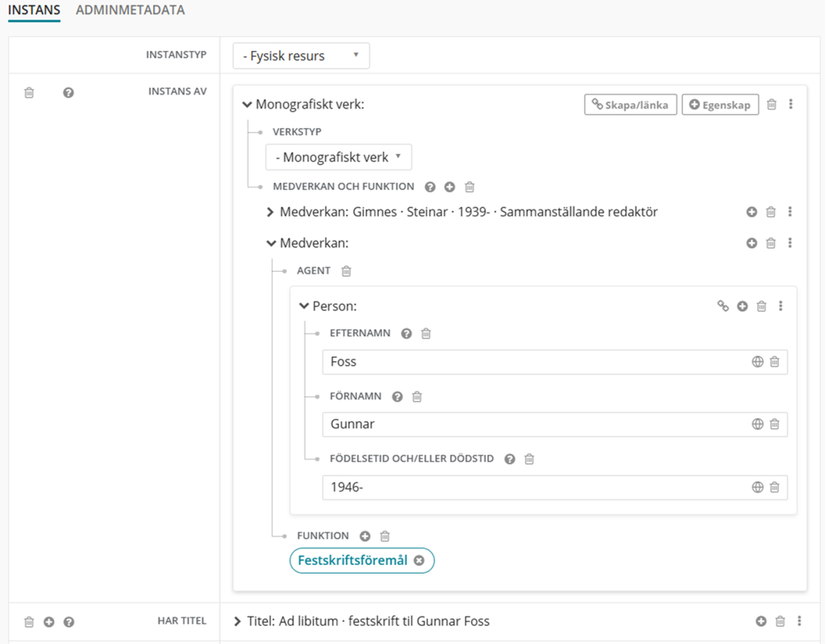Click the Skapa/länka button
This screenshot has width=825, height=644.
click(x=630, y=105)
